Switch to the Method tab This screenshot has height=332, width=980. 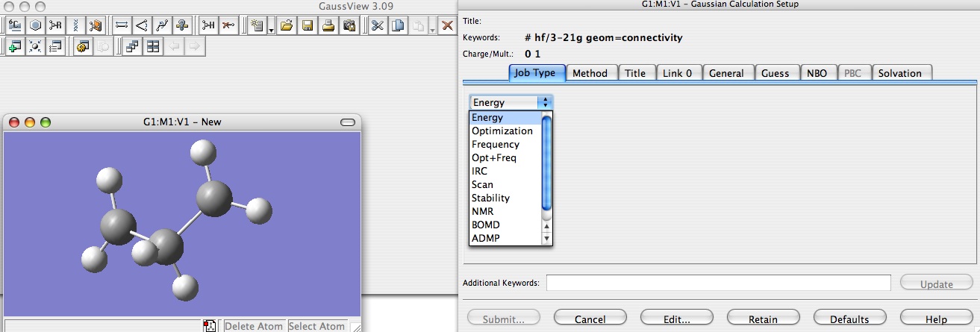tap(590, 72)
